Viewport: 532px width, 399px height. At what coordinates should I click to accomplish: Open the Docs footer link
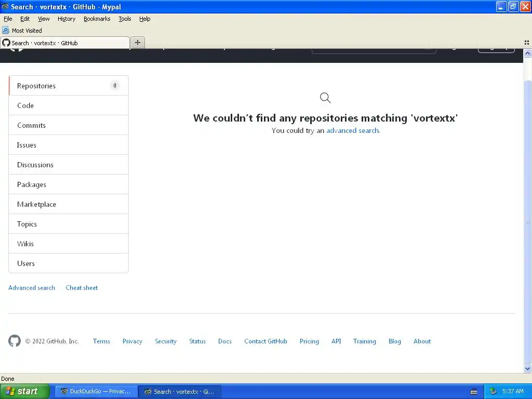click(225, 341)
